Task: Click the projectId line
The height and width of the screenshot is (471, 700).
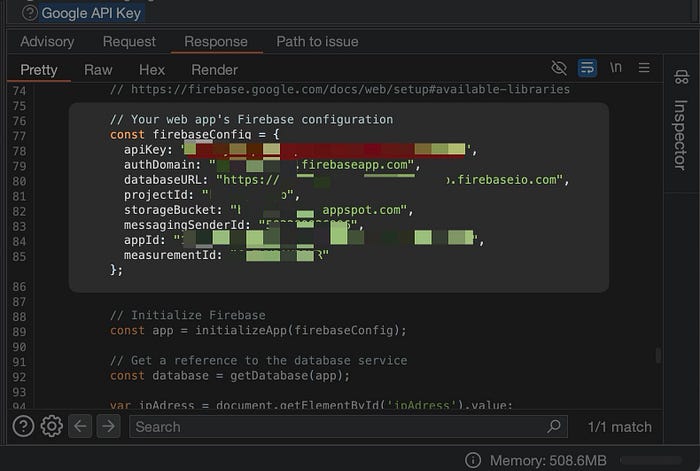Action: (212, 195)
